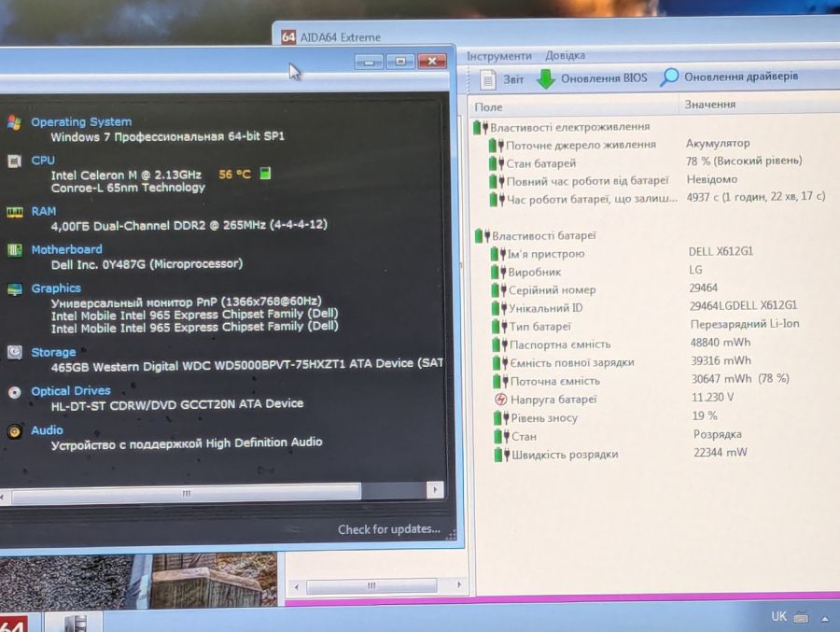
Task: Click the Audio speaker icon in Speccy
Action: [x=14, y=431]
